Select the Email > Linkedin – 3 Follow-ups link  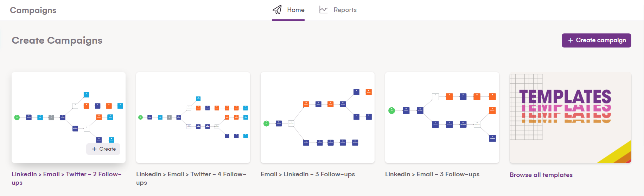308,174
